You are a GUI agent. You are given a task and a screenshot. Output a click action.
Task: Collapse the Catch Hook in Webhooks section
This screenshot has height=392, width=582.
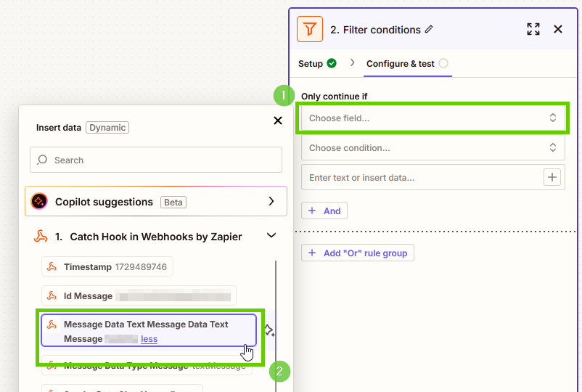271,236
